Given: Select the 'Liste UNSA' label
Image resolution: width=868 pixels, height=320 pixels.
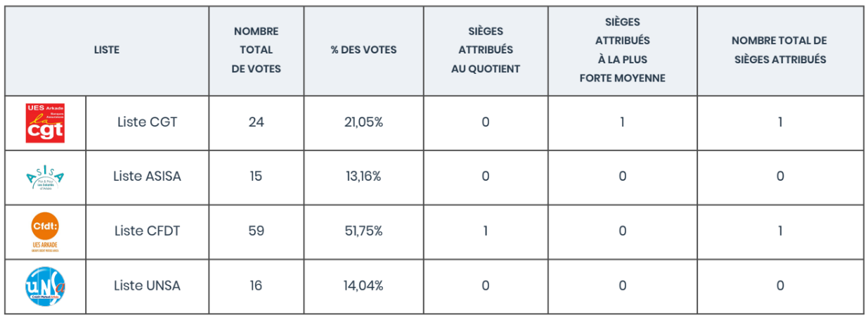Looking at the screenshot, I should 147,286.
